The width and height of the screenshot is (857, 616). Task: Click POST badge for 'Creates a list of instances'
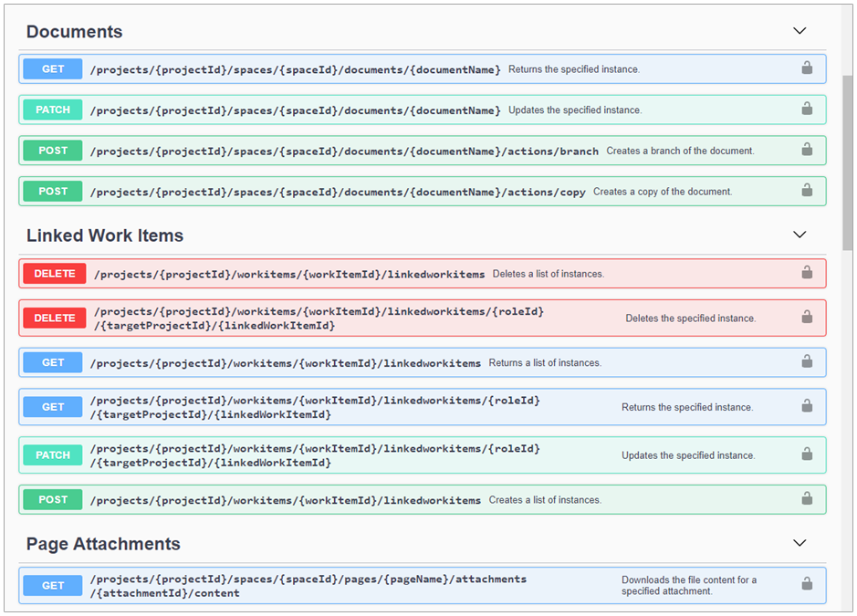tap(53, 499)
